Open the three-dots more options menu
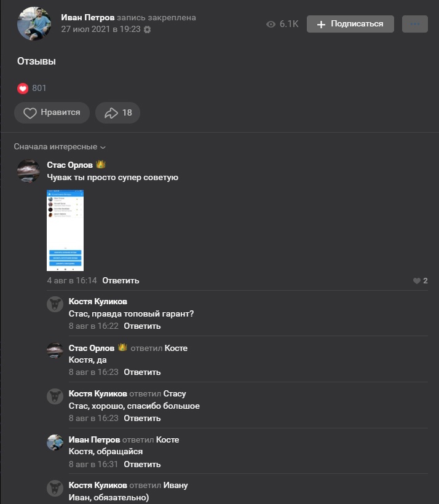This screenshot has width=439, height=504. (414, 24)
